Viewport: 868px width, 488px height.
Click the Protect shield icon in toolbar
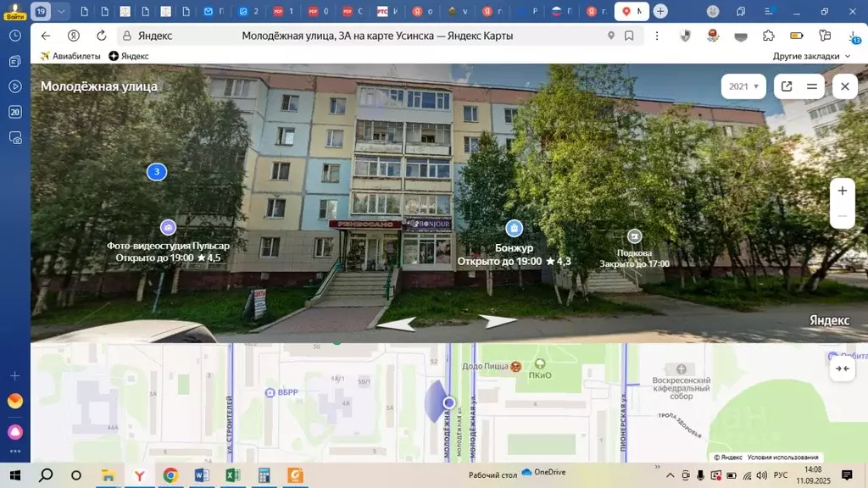click(x=685, y=36)
